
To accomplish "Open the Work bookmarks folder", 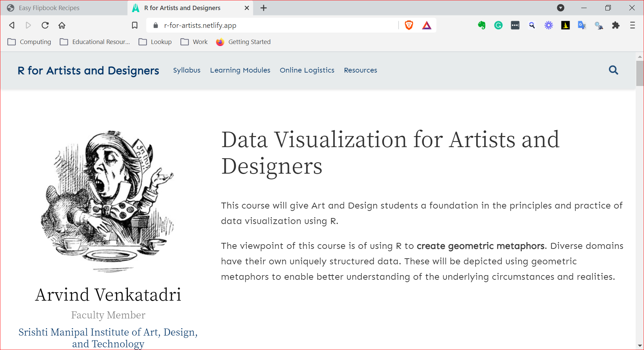I will coord(194,42).
